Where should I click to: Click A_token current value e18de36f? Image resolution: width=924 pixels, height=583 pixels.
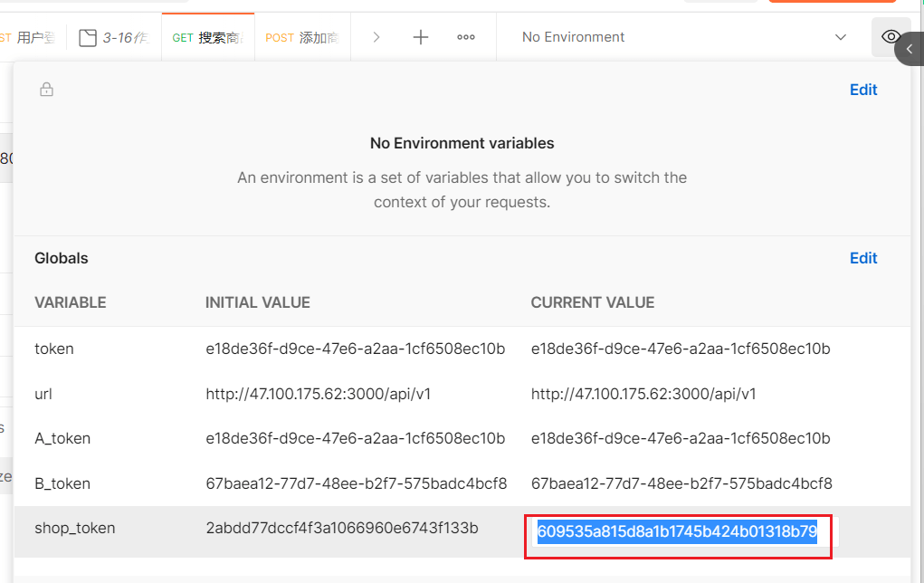pos(681,438)
